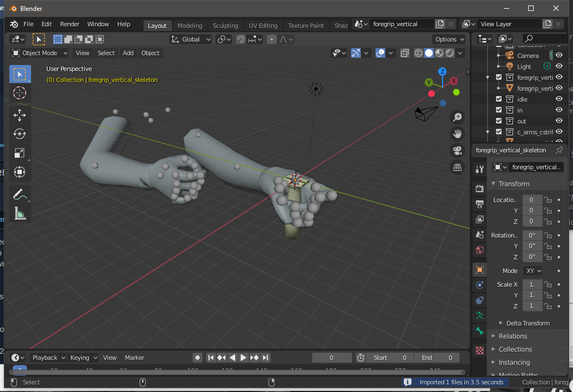
Task: Select the Cursor tool
Action: pyautogui.click(x=20, y=93)
